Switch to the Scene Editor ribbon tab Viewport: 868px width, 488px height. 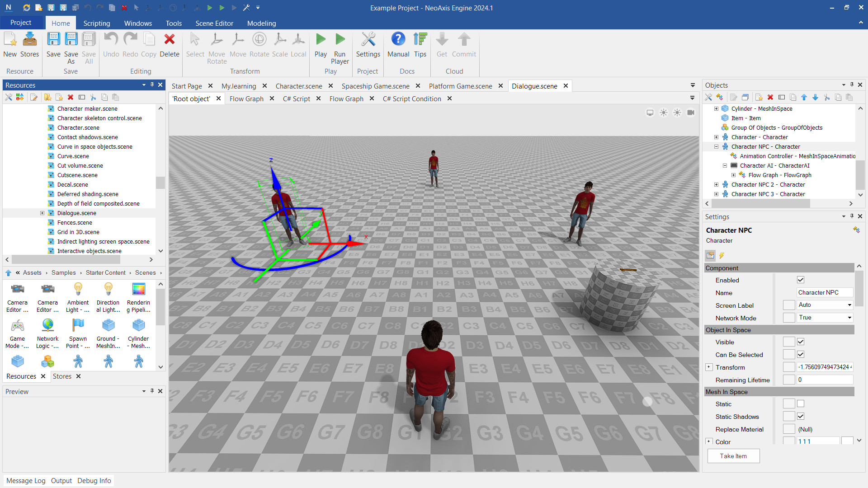coord(214,23)
